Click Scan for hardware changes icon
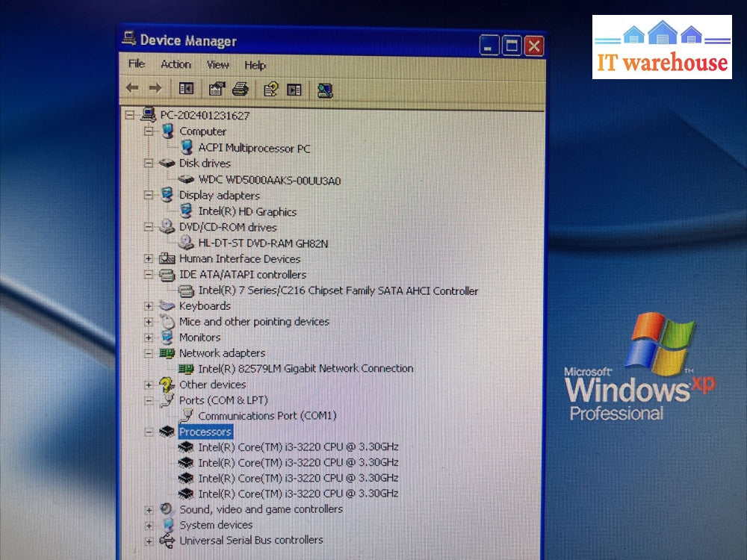Image resolution: width=747 pixels, height=560 pixels. pos(324,90)
